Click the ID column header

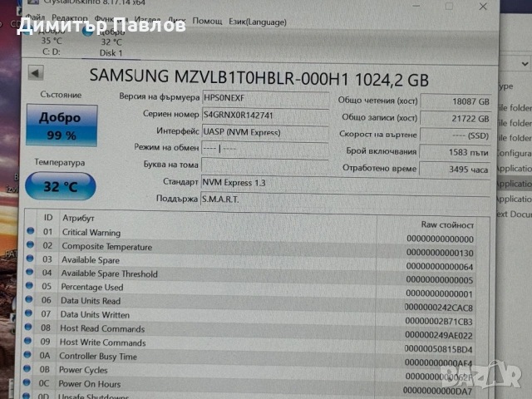point(48,218)
